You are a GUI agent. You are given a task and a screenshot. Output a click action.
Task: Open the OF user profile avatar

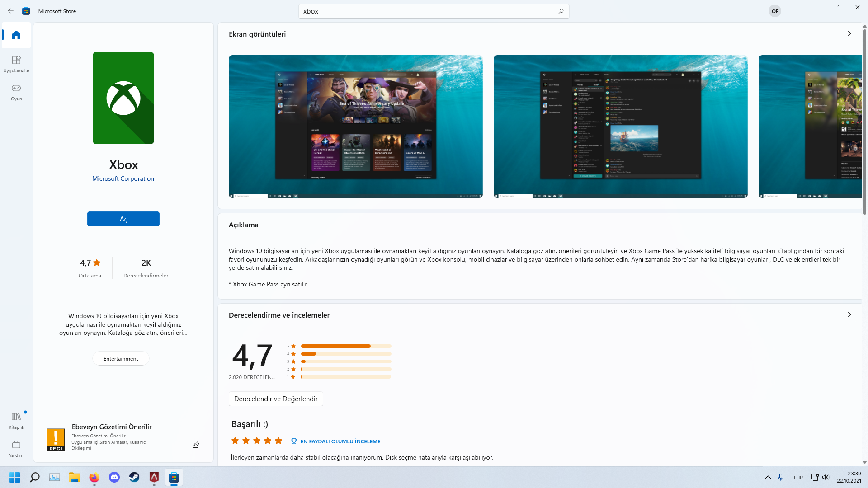pos(775,11)
